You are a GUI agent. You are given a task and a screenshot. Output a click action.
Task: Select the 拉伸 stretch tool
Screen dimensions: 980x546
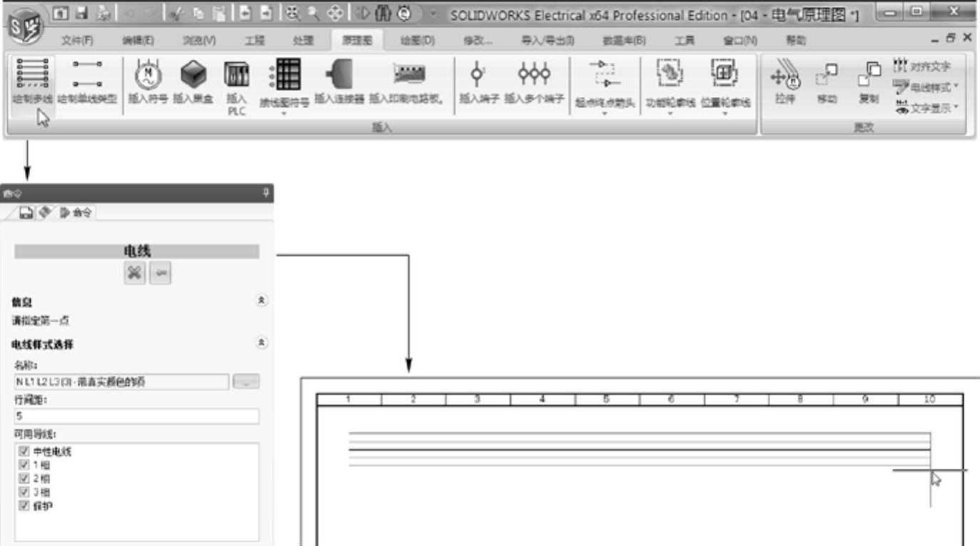coord(784,82)
